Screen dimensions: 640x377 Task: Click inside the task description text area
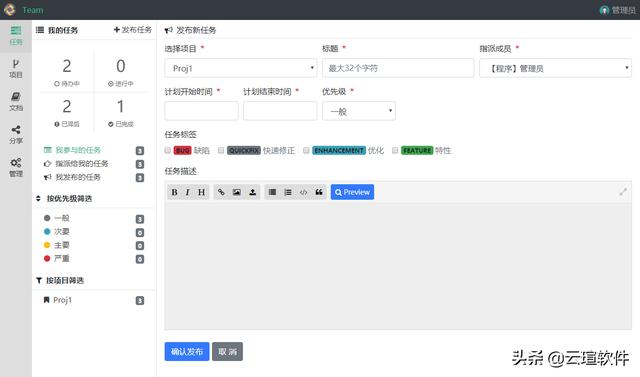tap(398, 266)
